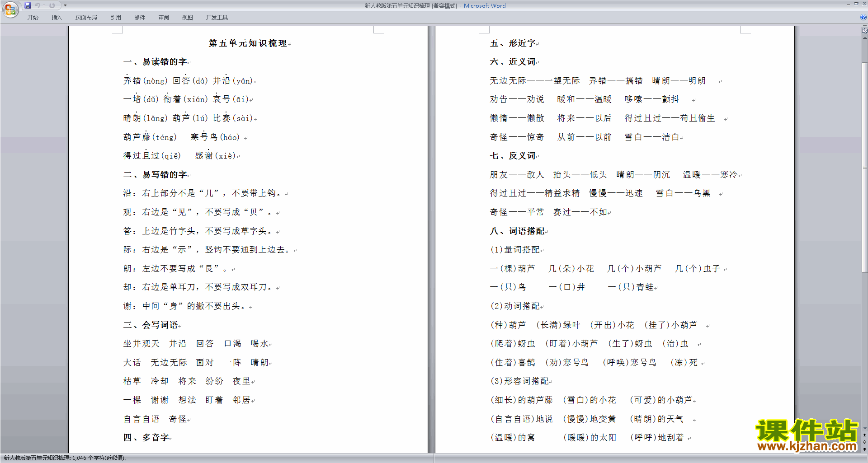Image resolution: width=868 pixels, height=463 pixels.
Task: Click heading 八、词语搭配
Action: point(517,231)
